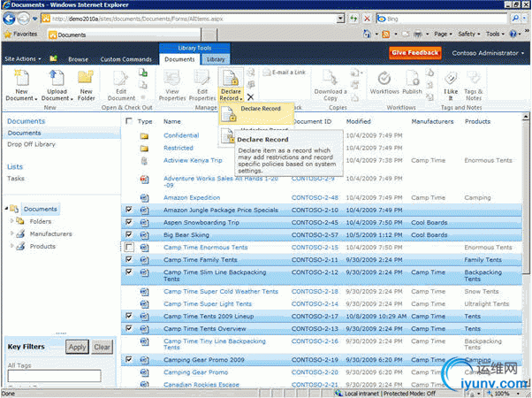Uncheck the Aspen Snowboarding Trip row checkbox
This screenshot has height=398, width=532.
coord(129,222)
